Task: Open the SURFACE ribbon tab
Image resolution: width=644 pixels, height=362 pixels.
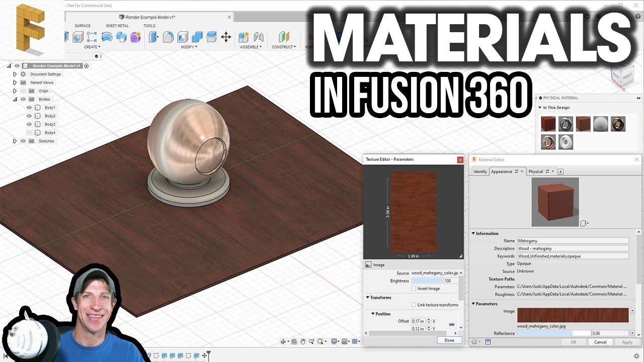Action: 83,26
